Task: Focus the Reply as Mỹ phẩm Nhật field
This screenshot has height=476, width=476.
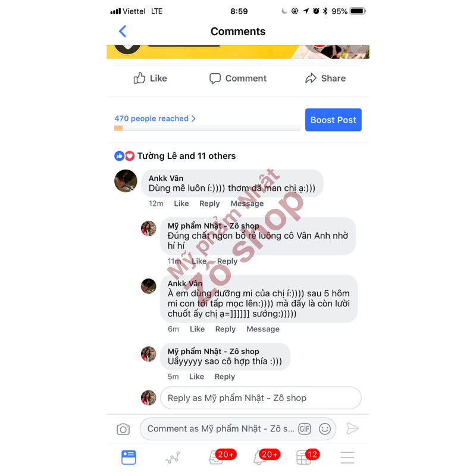Action: coord(261,397)
